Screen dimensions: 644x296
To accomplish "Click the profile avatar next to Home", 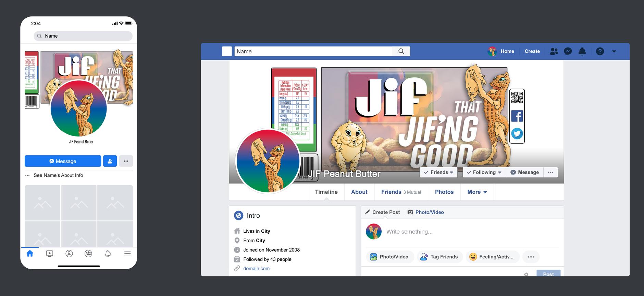I will click(492, 51).
